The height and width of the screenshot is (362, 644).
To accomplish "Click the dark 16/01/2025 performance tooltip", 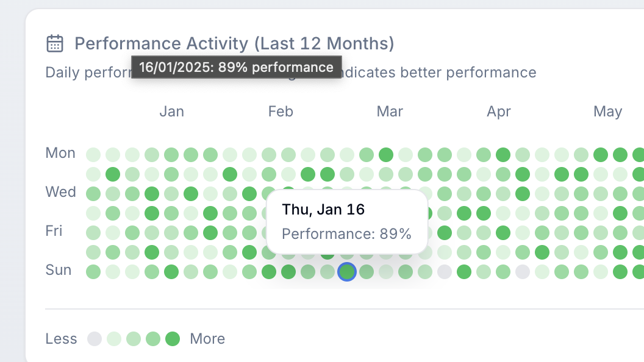I will (237, 67).
